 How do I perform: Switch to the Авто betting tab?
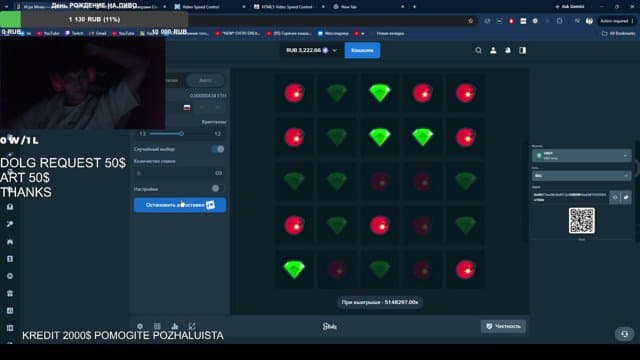[x=205, y=80]
